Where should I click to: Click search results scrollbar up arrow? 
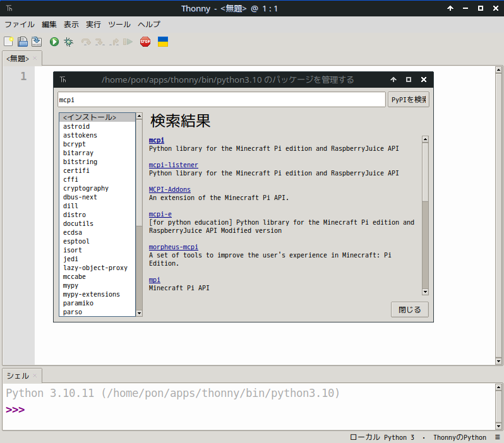click(425, 139)
